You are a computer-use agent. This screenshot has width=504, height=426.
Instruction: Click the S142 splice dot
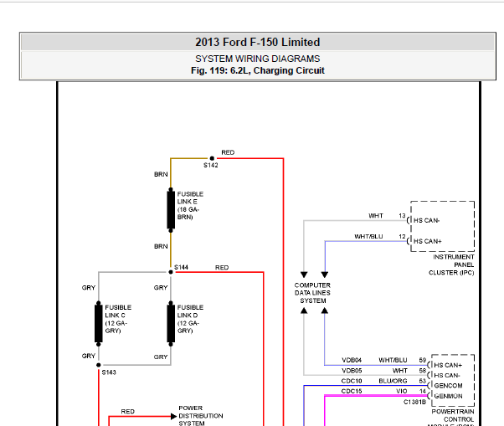[x=212, y=158]
